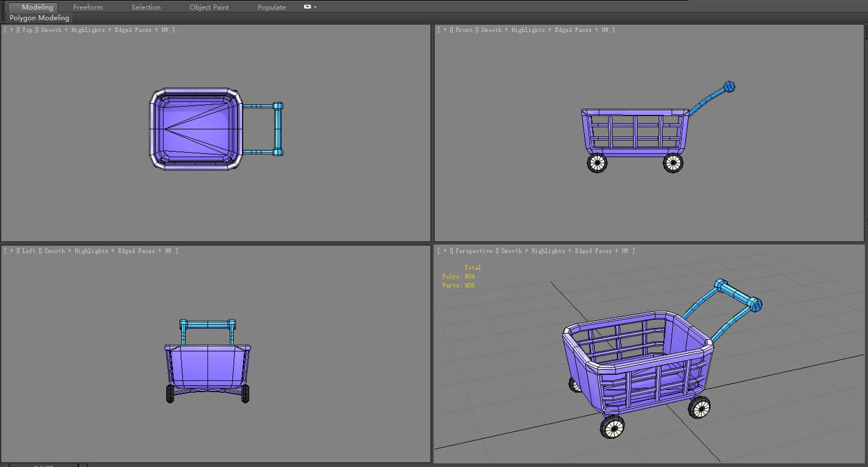The width and height of the screenshot is (868, 467).
Task: Open the Selection ribbon tab
Action: pyautogui.click(x=146, y=7)
